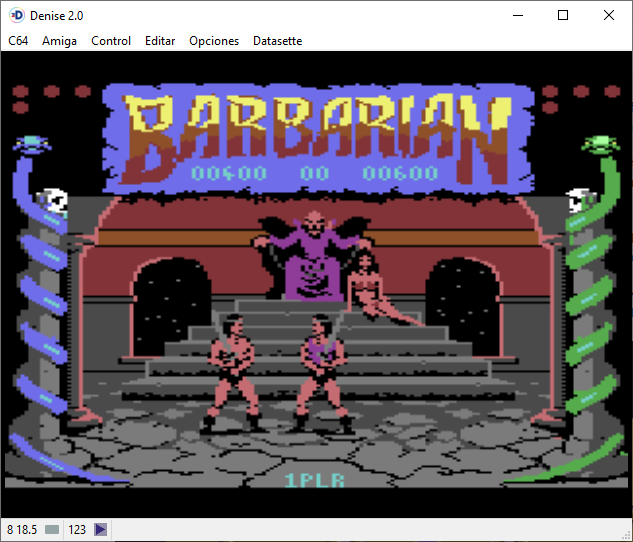Click the window resize grip corner
This screenshot has width=633, height=542.
pos(626,535)
